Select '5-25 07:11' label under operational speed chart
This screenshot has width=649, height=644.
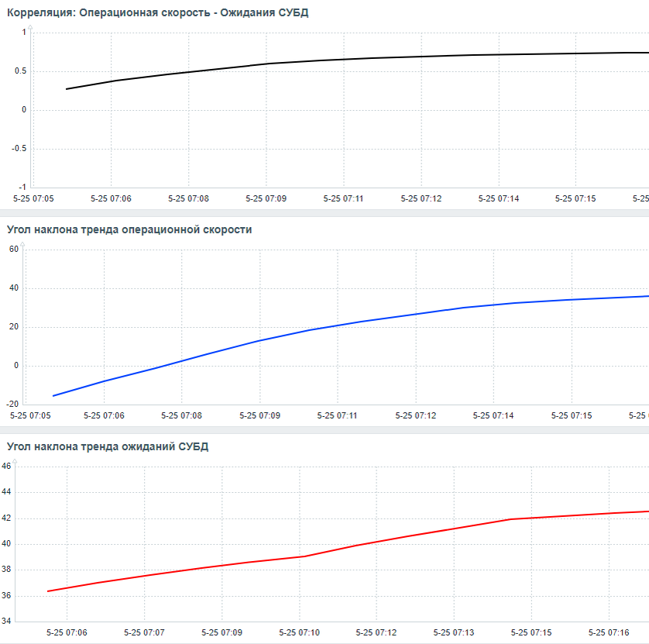tap(338, 416)
